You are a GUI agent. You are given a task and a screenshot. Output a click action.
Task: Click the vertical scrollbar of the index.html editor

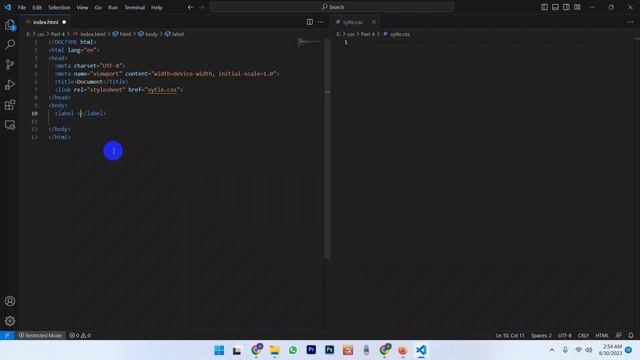point(327,148)
